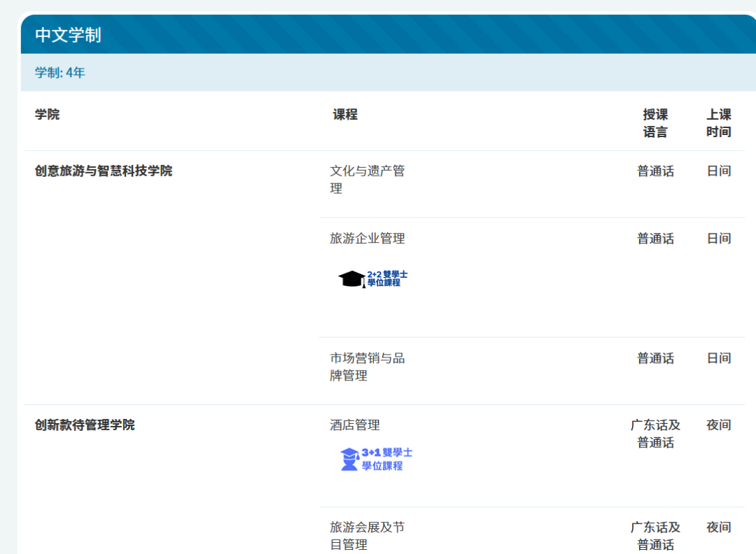The image size is (756, 554).
Task: Open the 酒店管理 course
Action: click(x=355, y=425)
